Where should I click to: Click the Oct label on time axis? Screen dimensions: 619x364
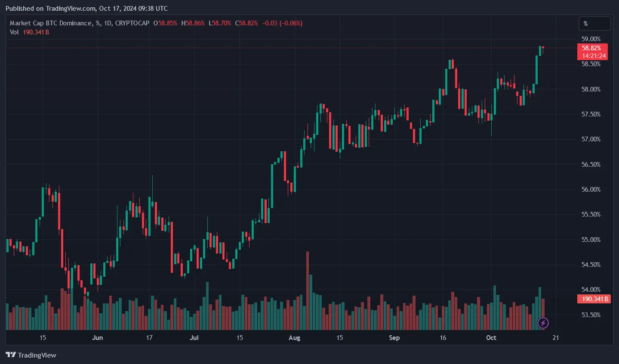pos(491,338)
